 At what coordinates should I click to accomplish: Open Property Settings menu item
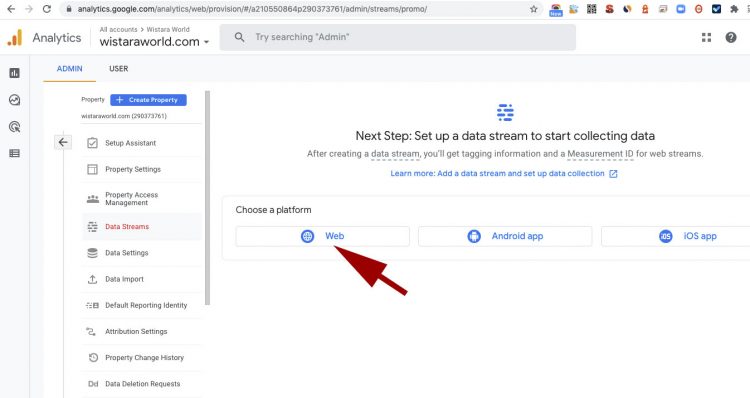coord(142,169)
